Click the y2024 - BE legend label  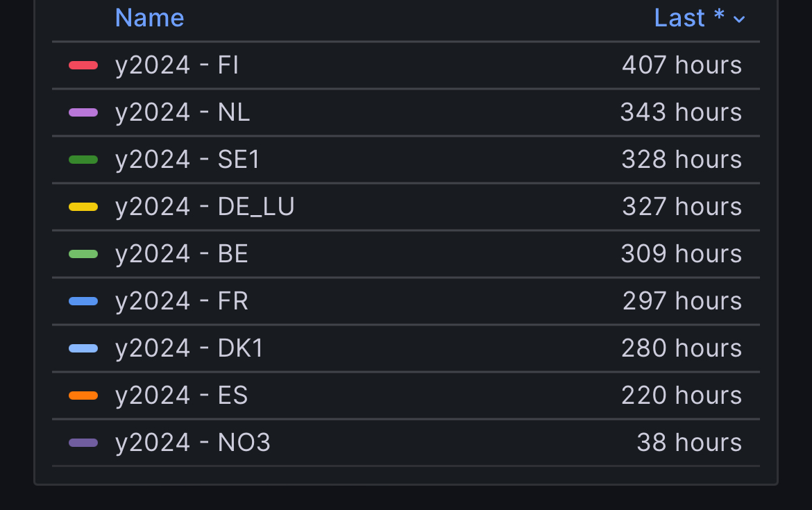pos(182,254)
